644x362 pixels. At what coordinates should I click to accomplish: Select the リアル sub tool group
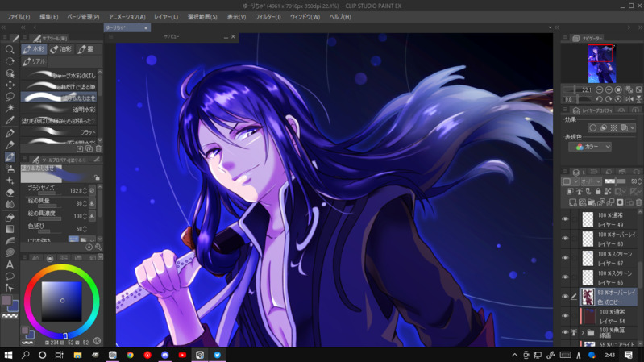[34, 61]
